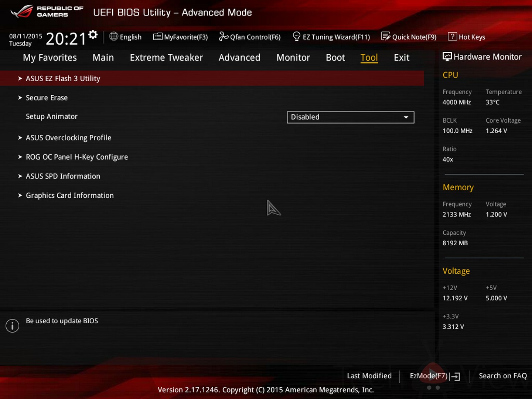
Task: Click Last Modified
Action: click(x=369, y=376)
